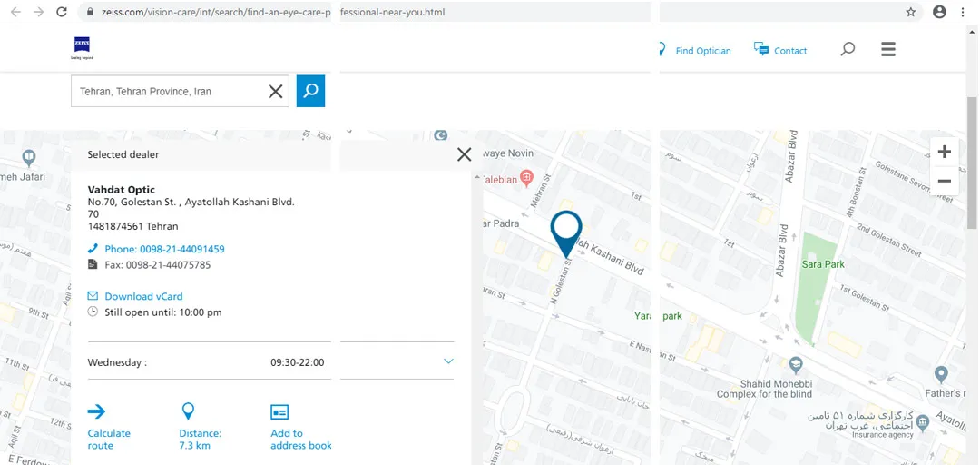980x465 pixels.
Task: Click Download vCard link
Action: tap(143, 296)
